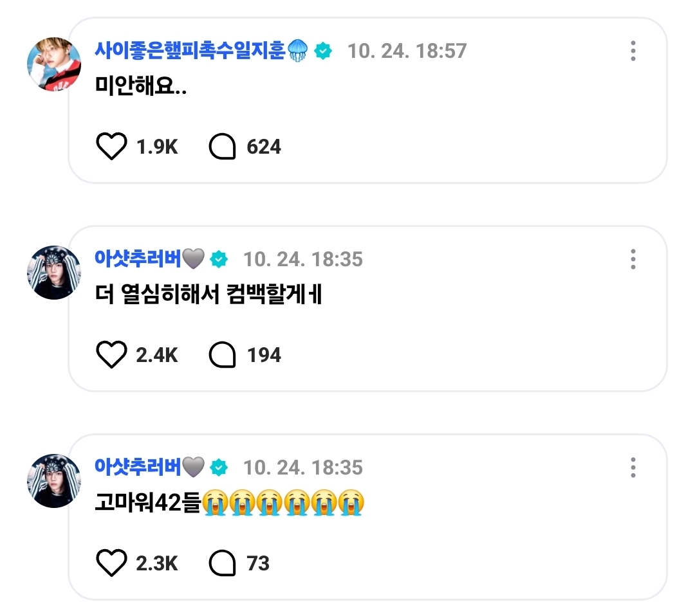Open comment bubble on 고마워42들 post
This screenshot has width=695, height=616.
[222, 563]
